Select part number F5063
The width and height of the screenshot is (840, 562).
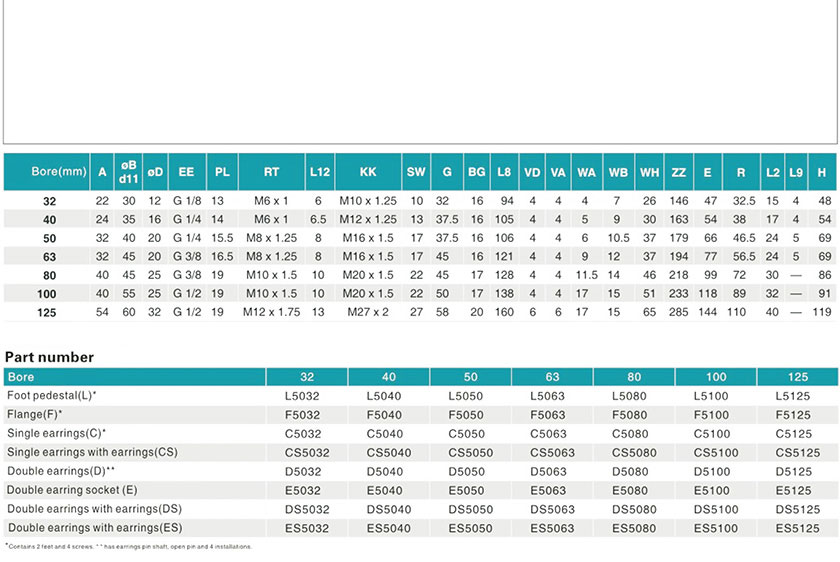(552, 415)
